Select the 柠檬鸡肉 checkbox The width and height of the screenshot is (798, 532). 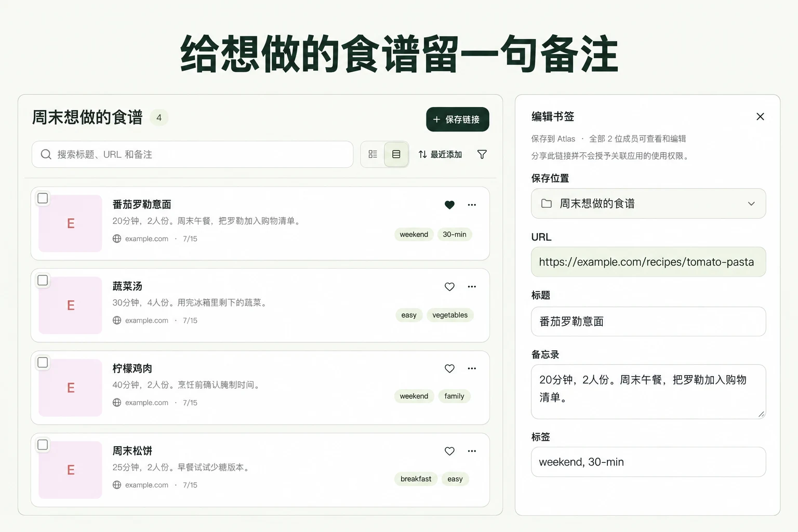click(43, 363)
